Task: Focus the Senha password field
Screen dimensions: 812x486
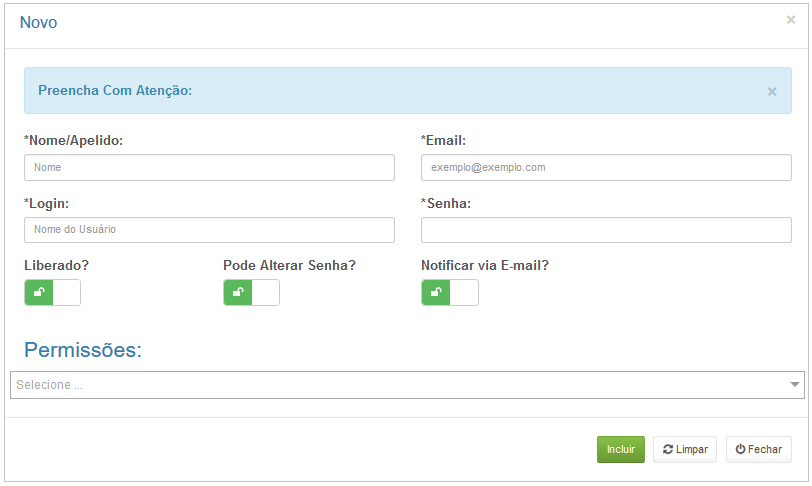Action: pyautogui.click(x=606, y=230)
